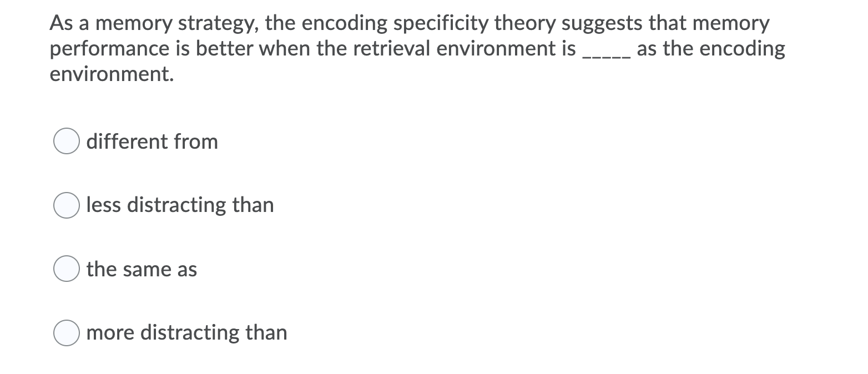Click the answer text "different from"

152,141
